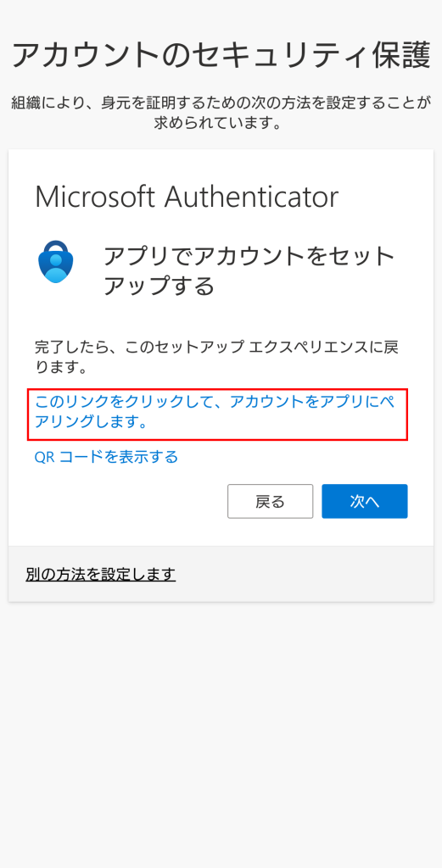This screenshot has width=442, height=868.
Task: Click the QR コードを表示する link
Action: [x=106, y=457]
